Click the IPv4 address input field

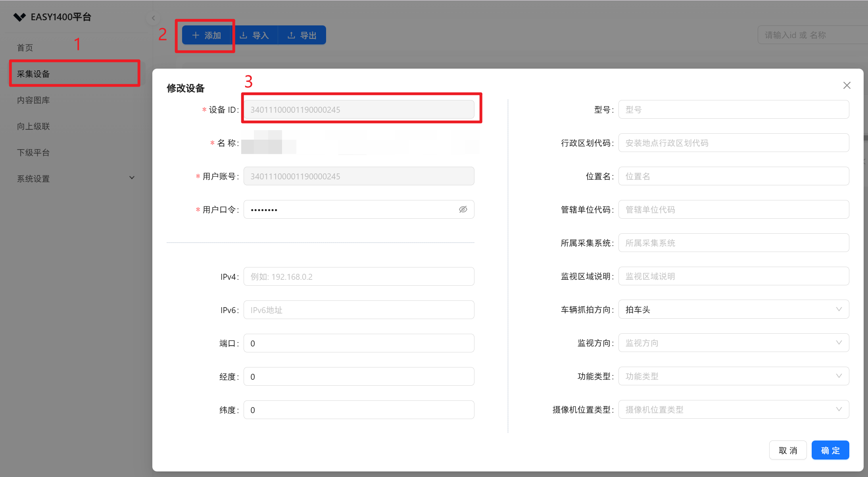(359, 277)
